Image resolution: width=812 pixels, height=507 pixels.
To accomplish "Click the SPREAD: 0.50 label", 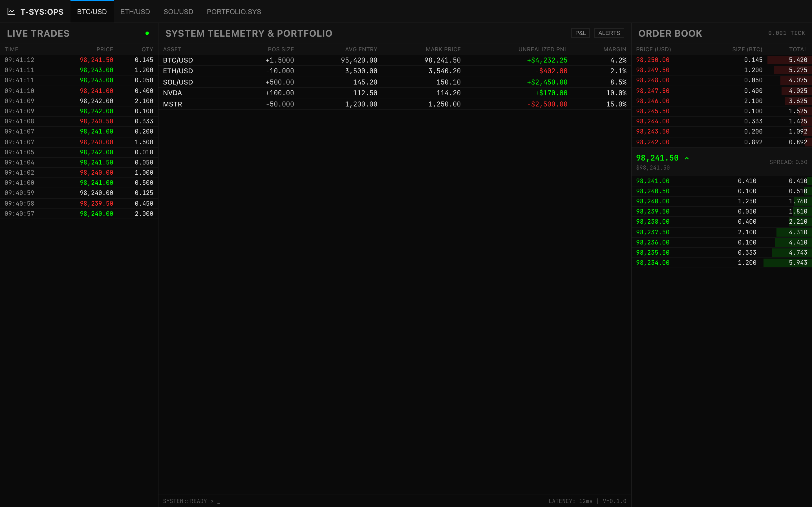I will click(788, 162).
